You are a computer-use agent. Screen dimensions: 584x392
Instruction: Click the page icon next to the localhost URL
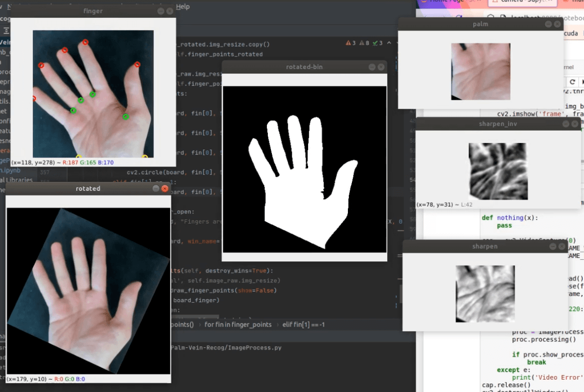click(502, 15)
